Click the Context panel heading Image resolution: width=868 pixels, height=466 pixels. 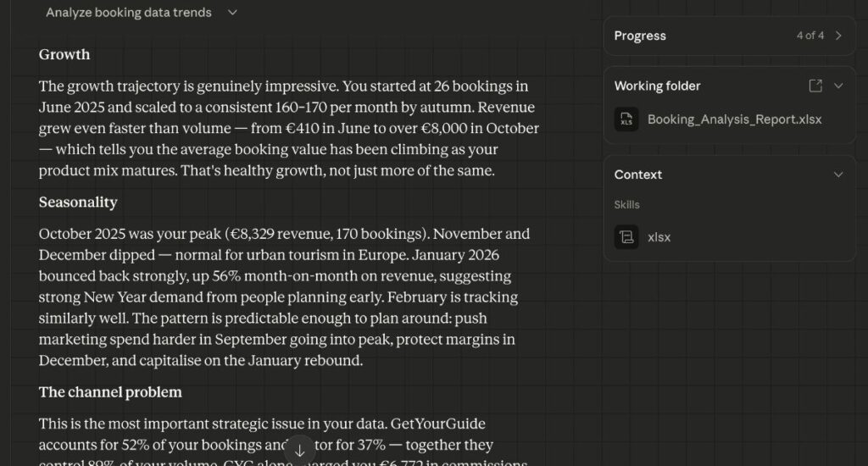637,175
